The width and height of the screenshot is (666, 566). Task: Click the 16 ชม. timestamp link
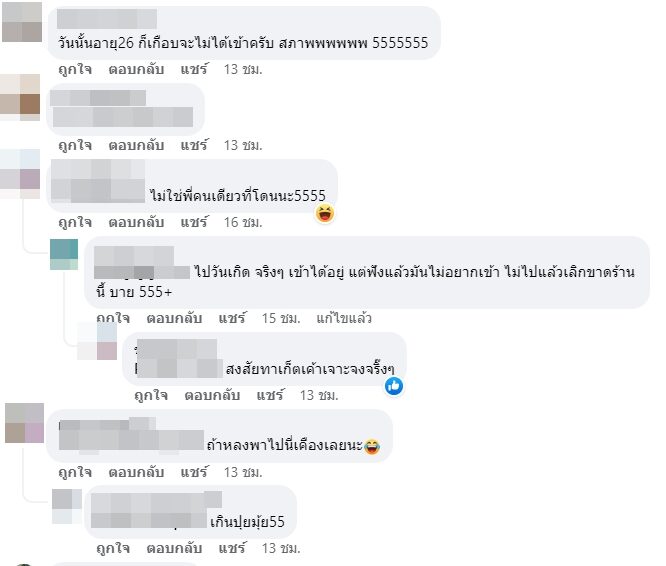(243, 222)
